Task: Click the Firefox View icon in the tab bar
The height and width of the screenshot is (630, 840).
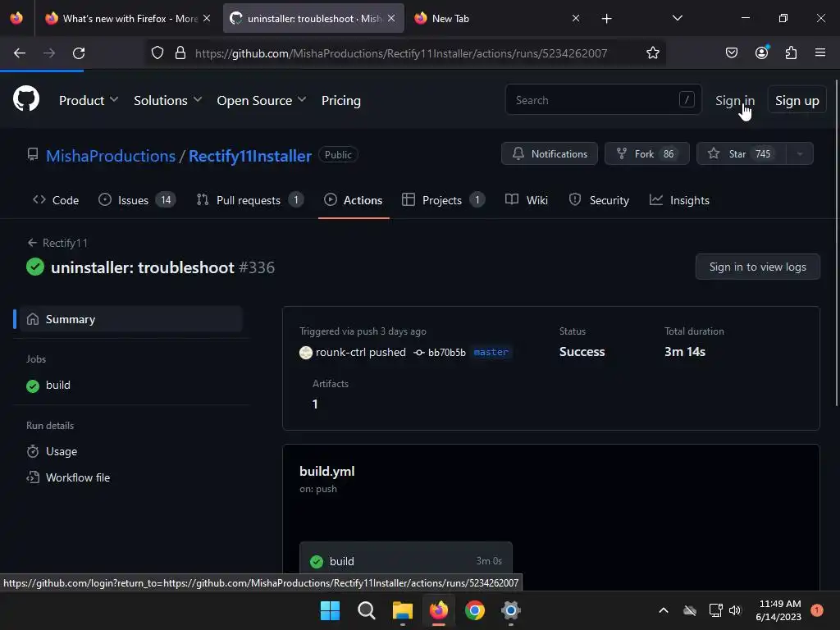Action: 16,18
